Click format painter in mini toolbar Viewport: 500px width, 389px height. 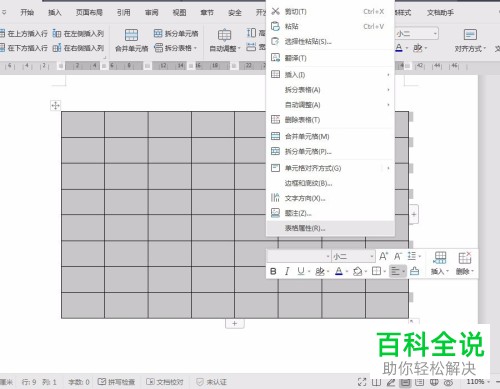414,271
